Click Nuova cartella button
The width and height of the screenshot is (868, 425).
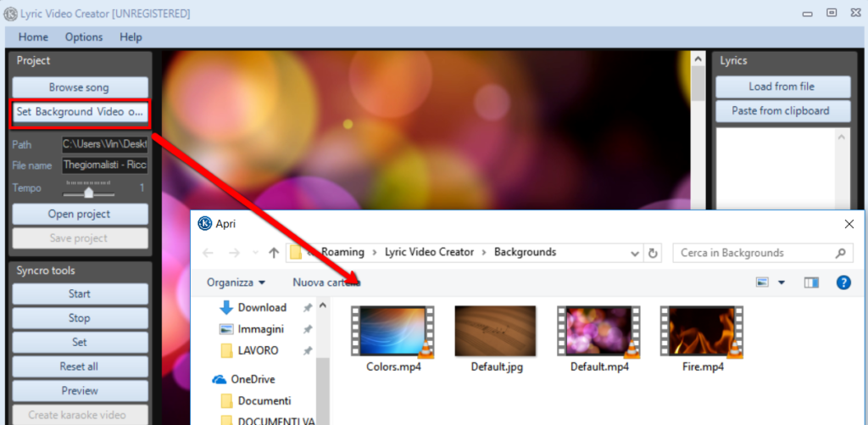(x=326, y=282)
